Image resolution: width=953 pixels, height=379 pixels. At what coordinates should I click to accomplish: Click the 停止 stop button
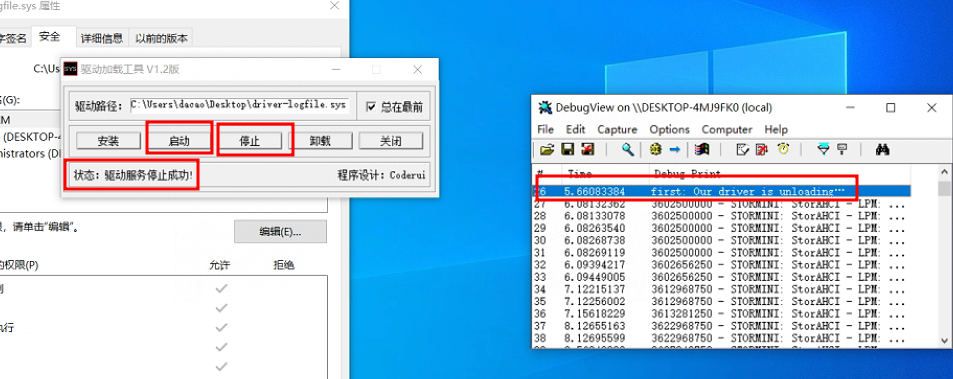250,141
